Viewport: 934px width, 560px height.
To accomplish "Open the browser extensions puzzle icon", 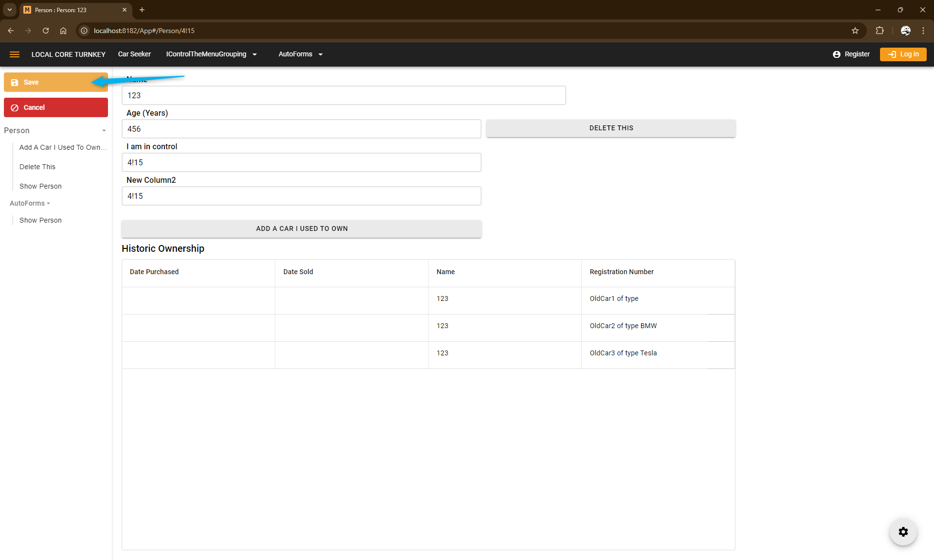I will pos(880,31).
